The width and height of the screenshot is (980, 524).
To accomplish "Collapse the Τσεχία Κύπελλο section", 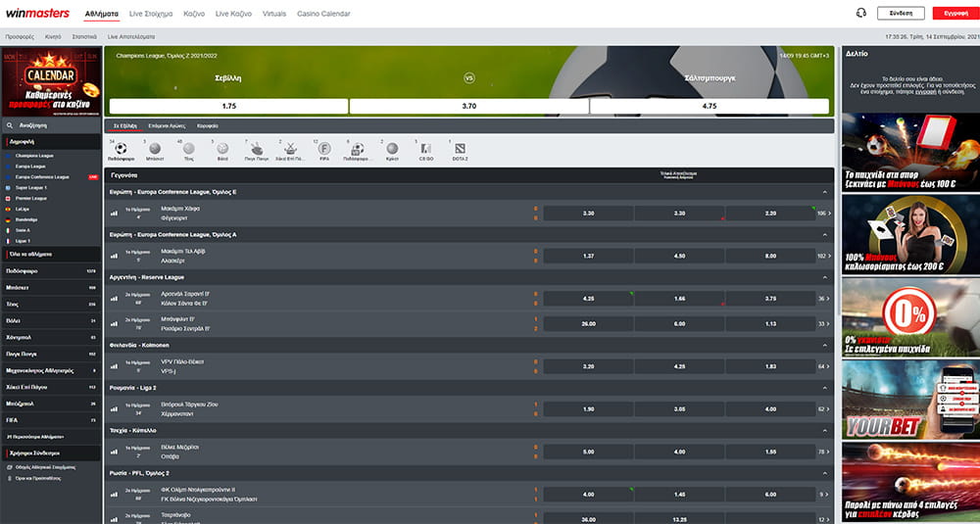I will [x=825, y=431].
